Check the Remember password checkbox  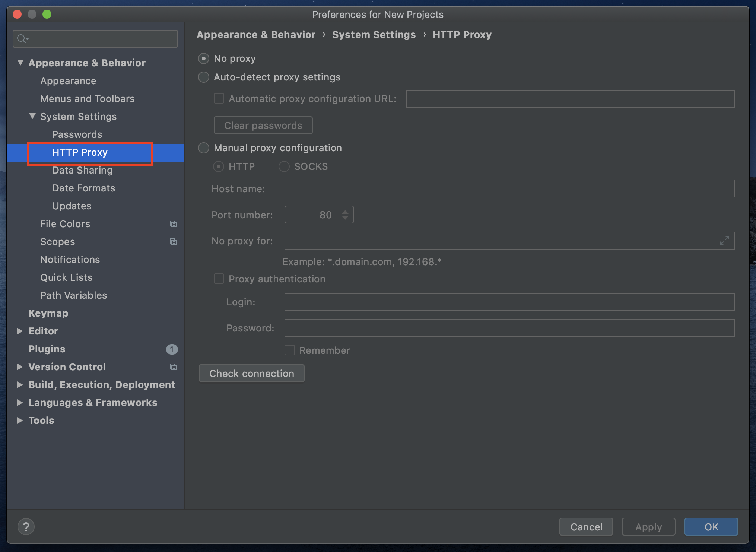[x=290, y=350]
